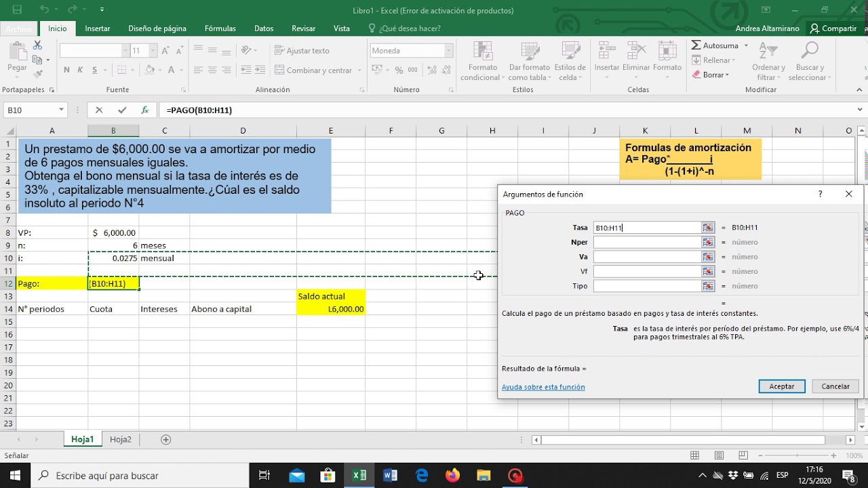
Task: Click the decrease font size icon
Action: [x=178, y=51]
